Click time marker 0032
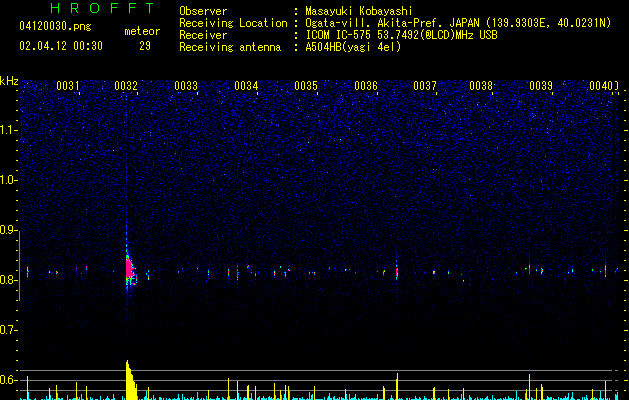This screenshot has width=629, height=400. [126, 86]
